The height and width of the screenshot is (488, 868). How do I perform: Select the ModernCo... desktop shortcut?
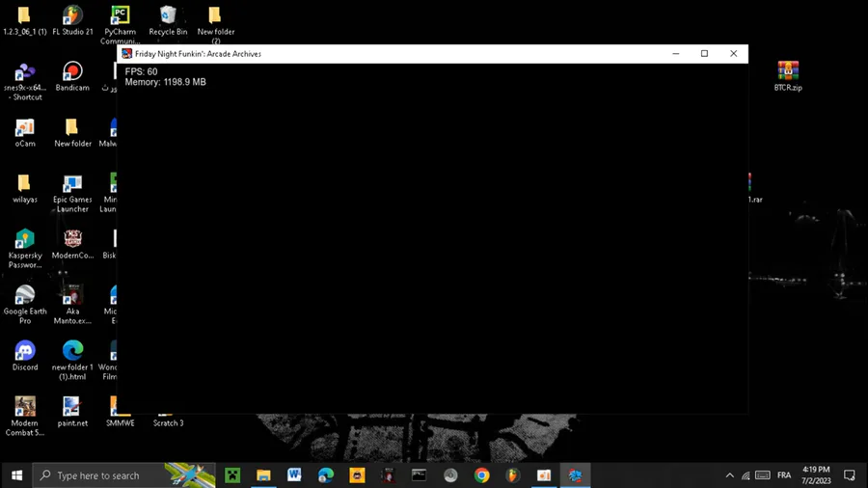point(72,244)
